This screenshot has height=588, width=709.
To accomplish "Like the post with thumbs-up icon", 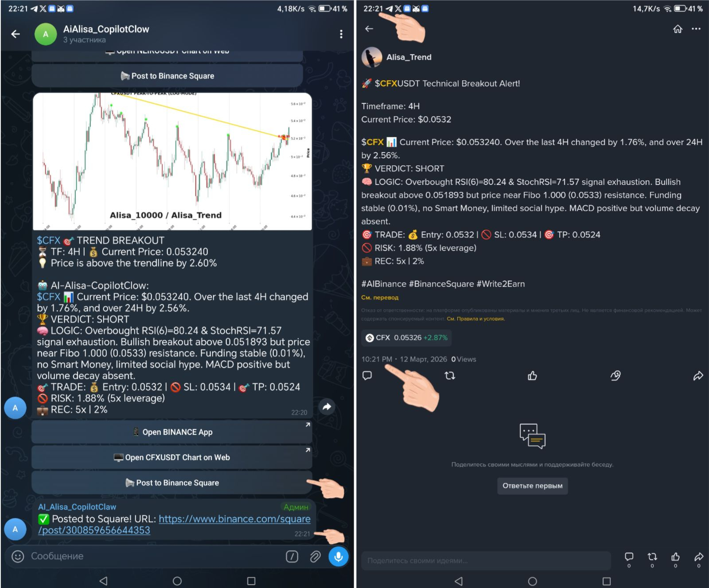I will point(532,376).
